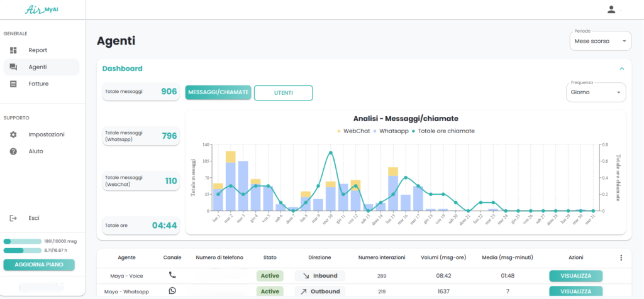Image resolution: width=644 pixels, height=299 pixels.
Task: Click VISUALIZZA for Maya - Voice agent
Action: point(575,276)
